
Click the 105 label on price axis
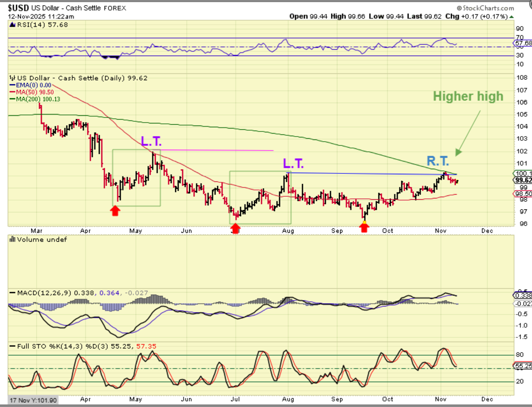tap(522, 114)
